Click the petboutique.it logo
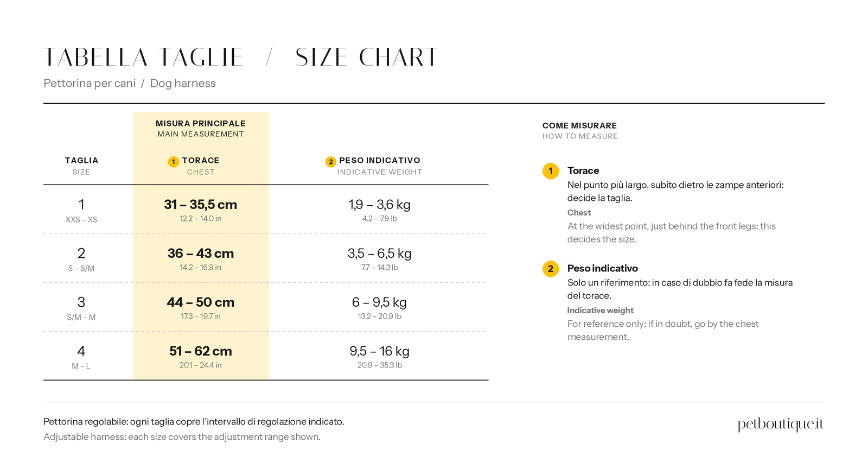 [781, 424]
